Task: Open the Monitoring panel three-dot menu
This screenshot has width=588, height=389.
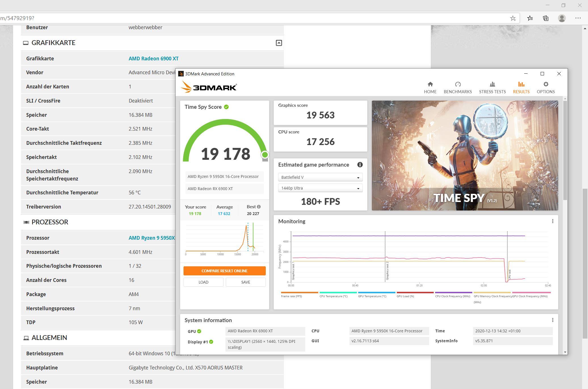Action: click(552, 221)
